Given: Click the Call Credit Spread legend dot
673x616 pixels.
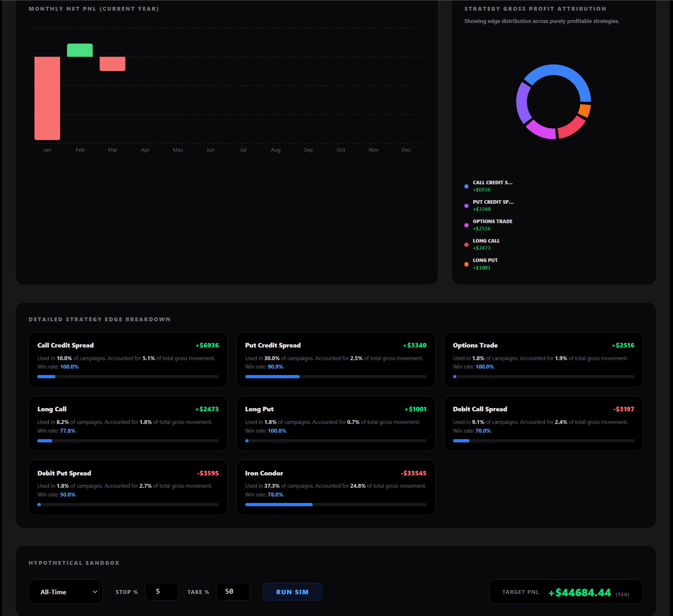Looking at the screenshot, I should point(466,186).
